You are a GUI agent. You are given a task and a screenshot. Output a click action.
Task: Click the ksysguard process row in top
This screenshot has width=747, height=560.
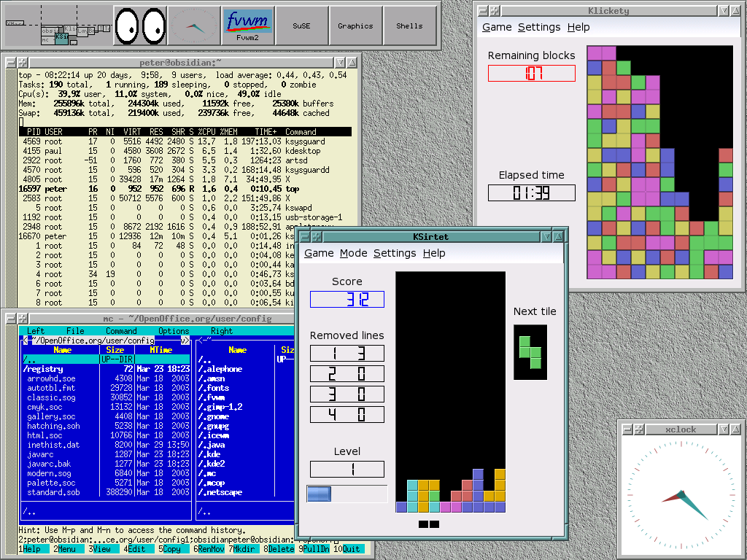(185, 141)
